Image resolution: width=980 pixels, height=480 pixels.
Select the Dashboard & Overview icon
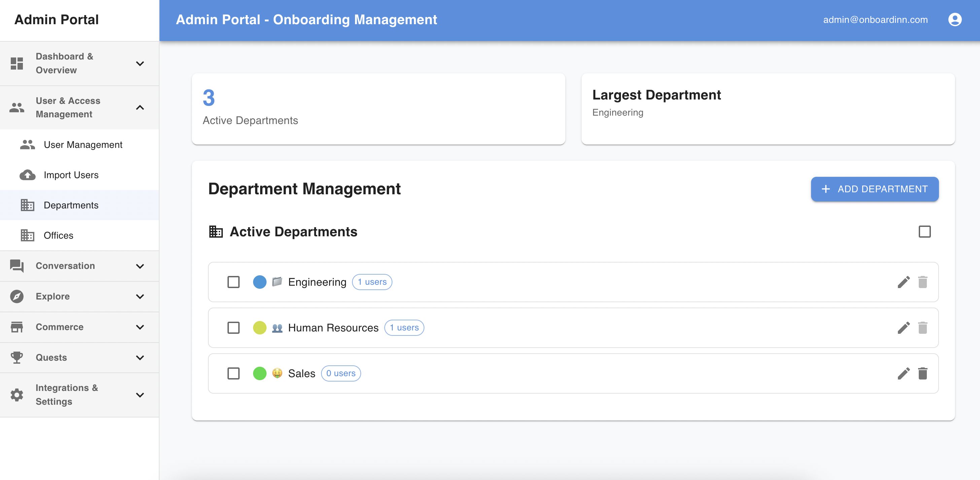coord(17,64)
